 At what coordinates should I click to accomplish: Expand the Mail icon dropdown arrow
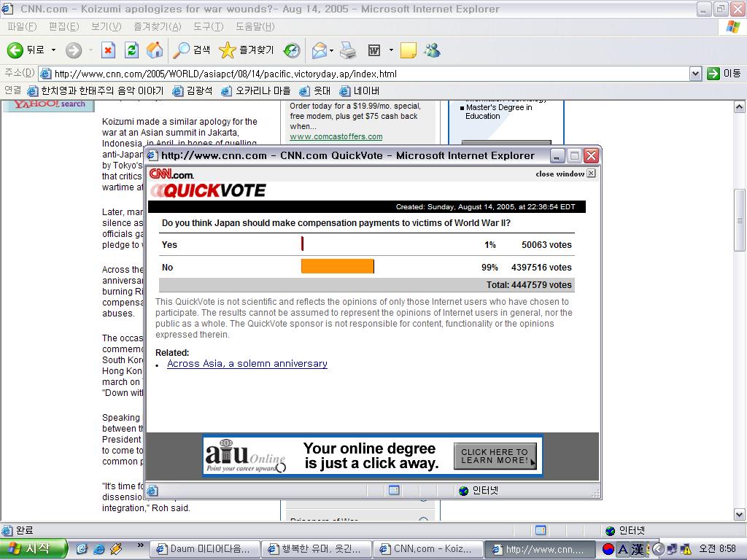click(332, 50)
